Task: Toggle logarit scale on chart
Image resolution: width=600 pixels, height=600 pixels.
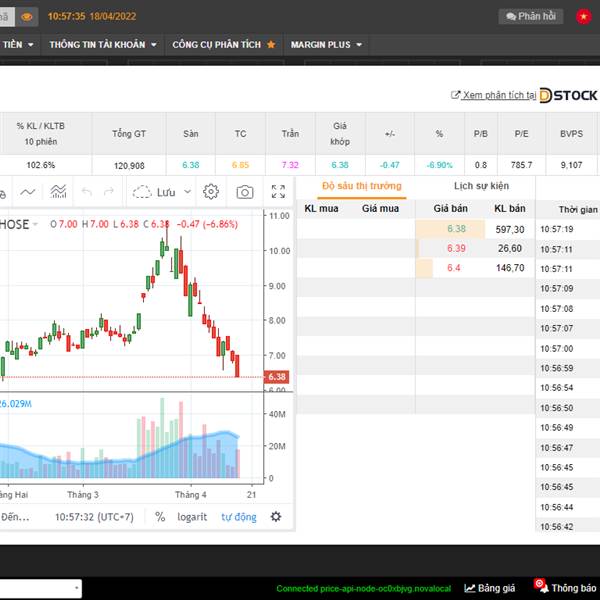Action: [x=192, y=517]
